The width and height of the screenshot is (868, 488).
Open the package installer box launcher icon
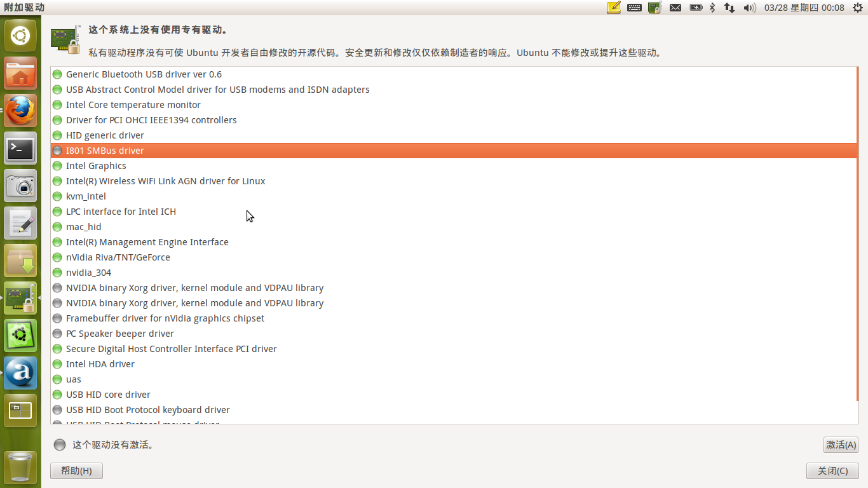click(x=20, y=261)
